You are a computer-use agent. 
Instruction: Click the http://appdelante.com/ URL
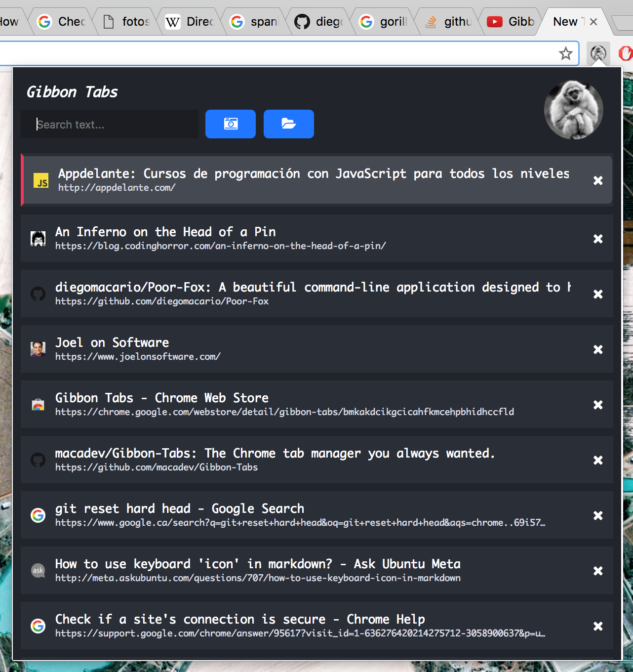click(x=117, y=187)
